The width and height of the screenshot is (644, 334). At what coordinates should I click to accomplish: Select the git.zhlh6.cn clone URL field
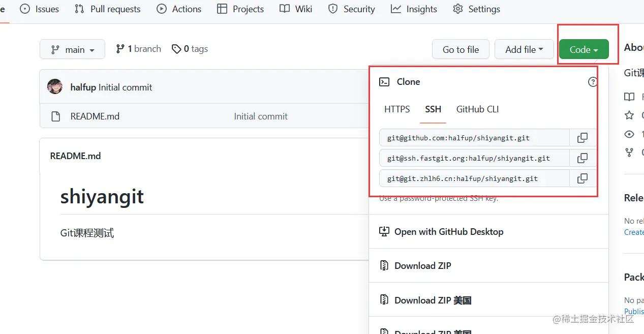474,178
